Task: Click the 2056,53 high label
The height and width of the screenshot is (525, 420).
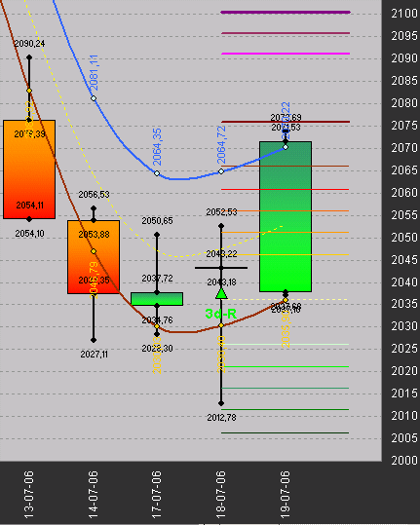Action: click(94, 195)
